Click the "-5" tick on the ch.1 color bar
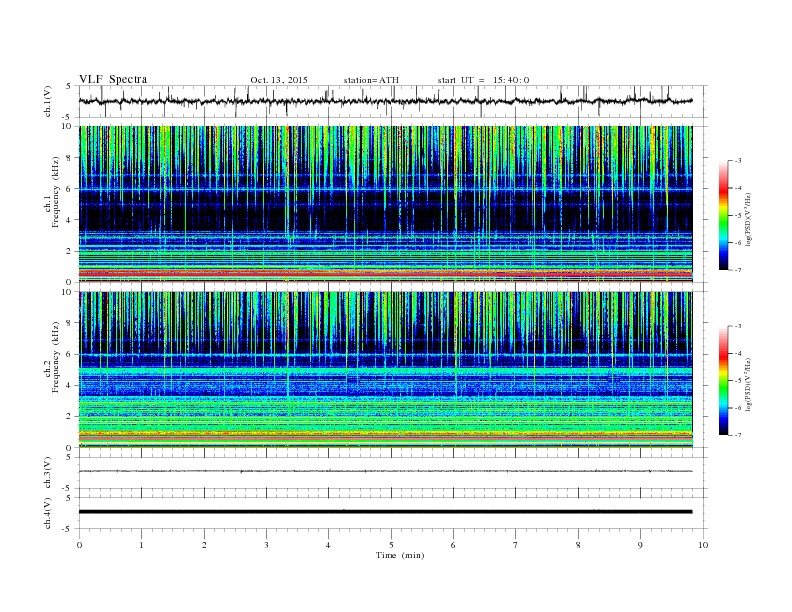The width and height of the screenshot is (792, 612). 737,216
